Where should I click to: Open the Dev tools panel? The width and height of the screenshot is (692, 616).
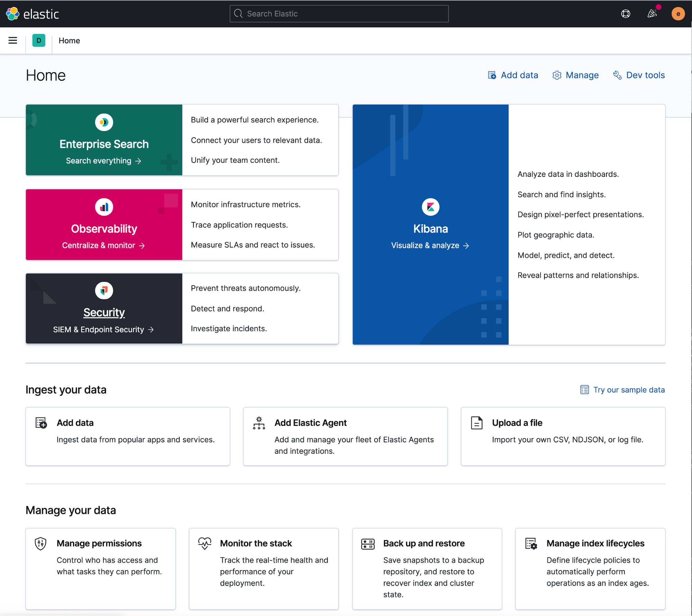coord(638,75)
